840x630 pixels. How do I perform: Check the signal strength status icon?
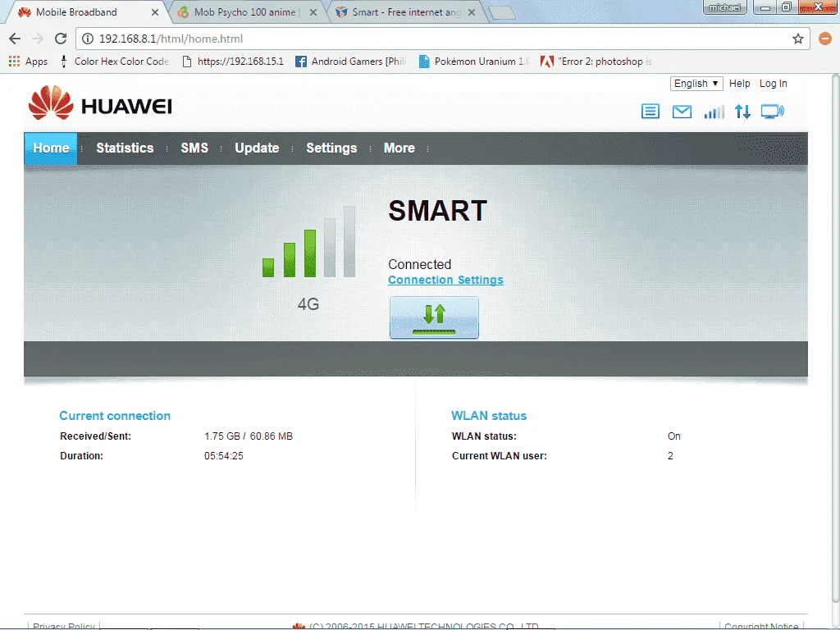(714, 112)
